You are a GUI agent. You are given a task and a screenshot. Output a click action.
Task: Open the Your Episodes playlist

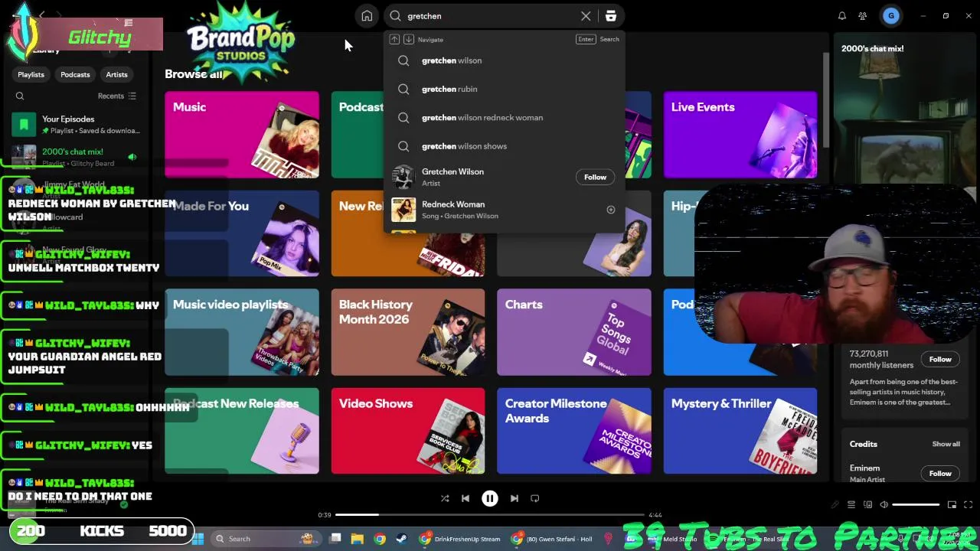coord(75,125)
